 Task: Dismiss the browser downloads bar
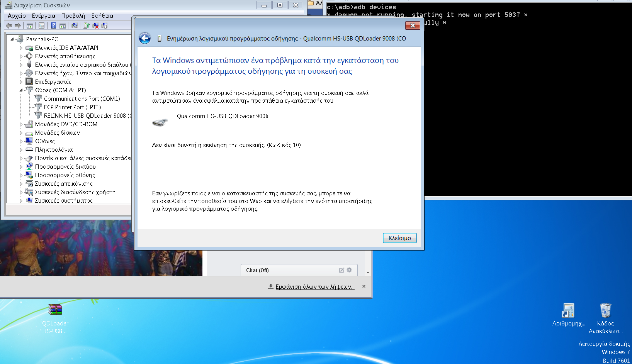click(x=364, y=286)
